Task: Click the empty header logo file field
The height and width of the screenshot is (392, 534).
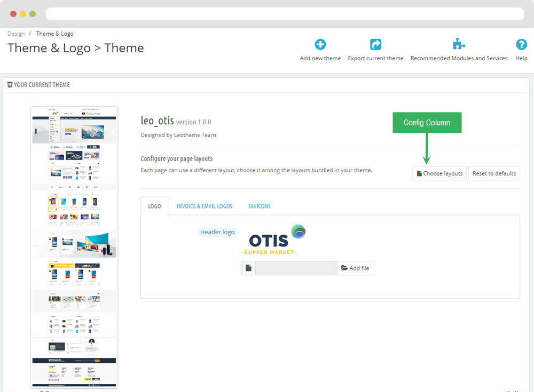Action: pos(296,268)
